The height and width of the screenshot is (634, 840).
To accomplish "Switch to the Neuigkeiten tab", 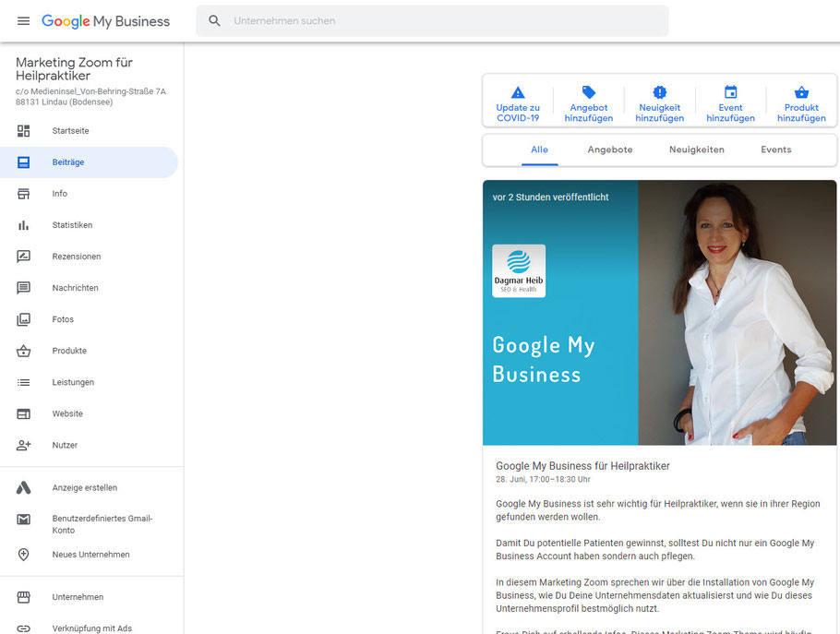I will coord(696,150).
